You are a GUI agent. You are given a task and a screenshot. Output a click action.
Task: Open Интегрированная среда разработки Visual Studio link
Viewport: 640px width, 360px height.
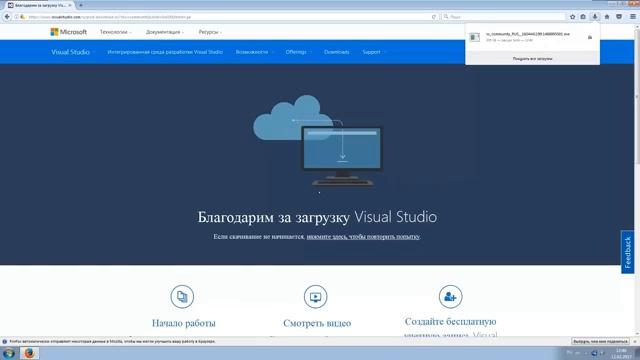[x=165, y=52]
